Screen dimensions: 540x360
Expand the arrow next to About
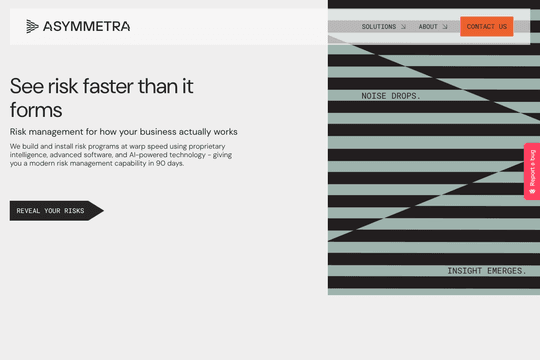point(445,27)
